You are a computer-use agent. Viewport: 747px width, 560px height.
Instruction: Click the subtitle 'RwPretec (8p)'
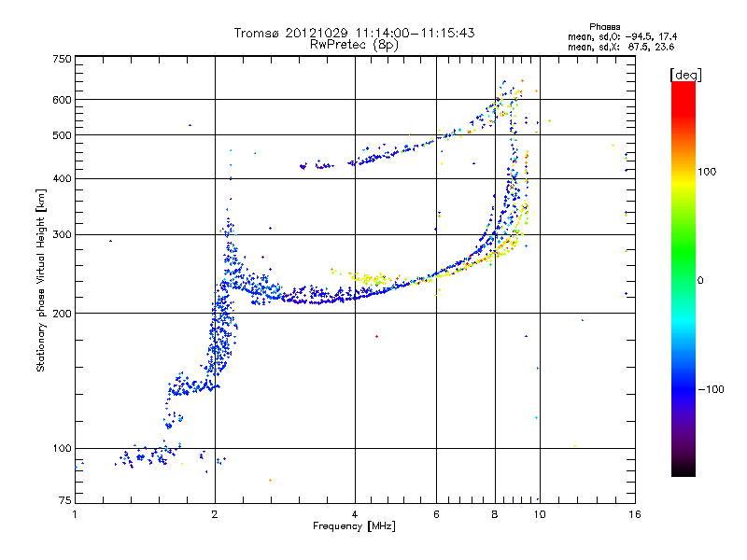[x=354, y=45]
